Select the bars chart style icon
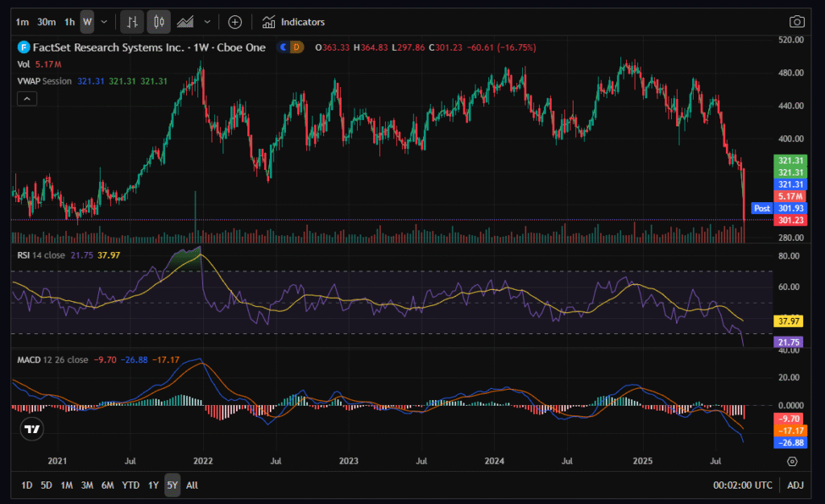This screenshot has height=504, width=825. tap(133, 22)
